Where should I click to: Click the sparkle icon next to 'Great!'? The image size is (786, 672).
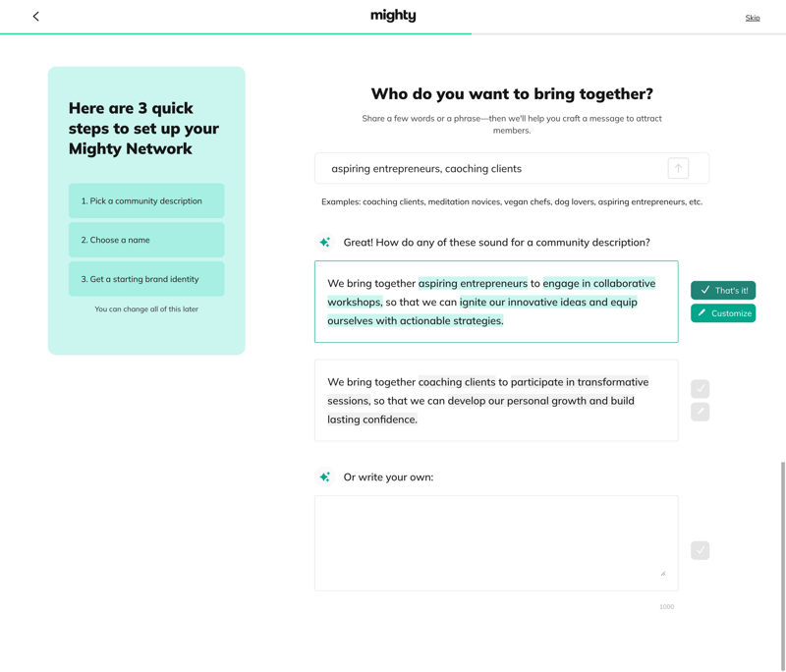coord(324,241)
